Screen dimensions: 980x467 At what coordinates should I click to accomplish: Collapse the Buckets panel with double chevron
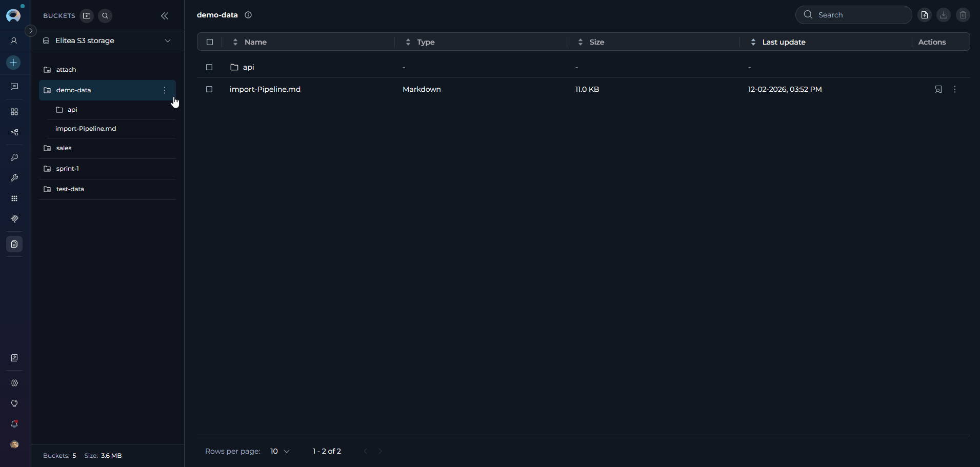coord(165,16)
